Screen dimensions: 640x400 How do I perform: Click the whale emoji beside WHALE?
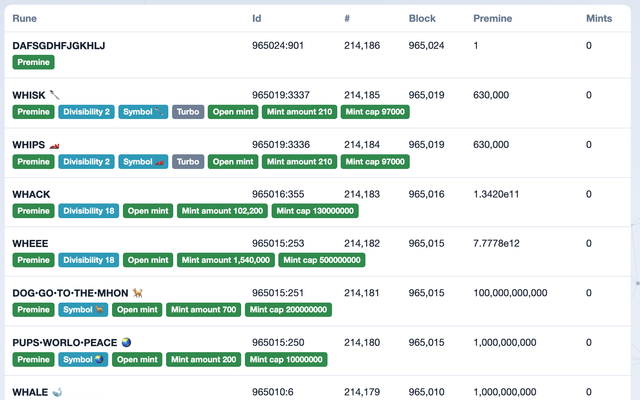(x=57, y=392)
